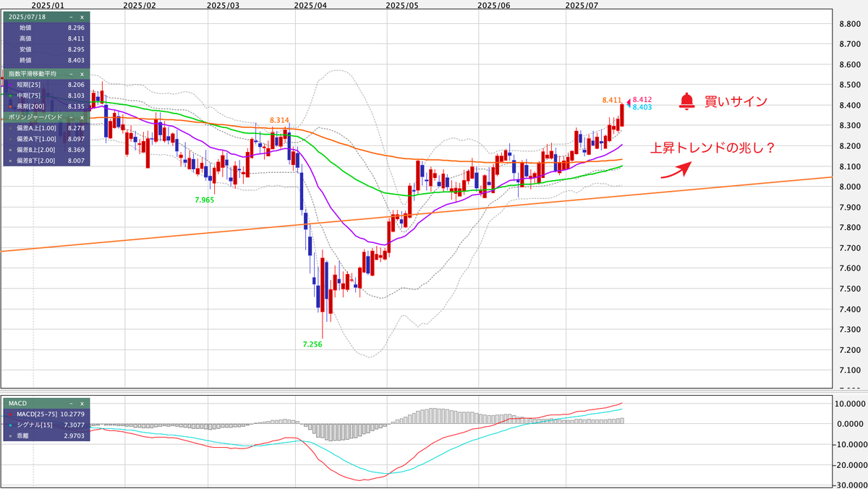868x489 pixels.
Task: Click the 偏差A上[1.00] color marker
Action: tap(9, 128)
